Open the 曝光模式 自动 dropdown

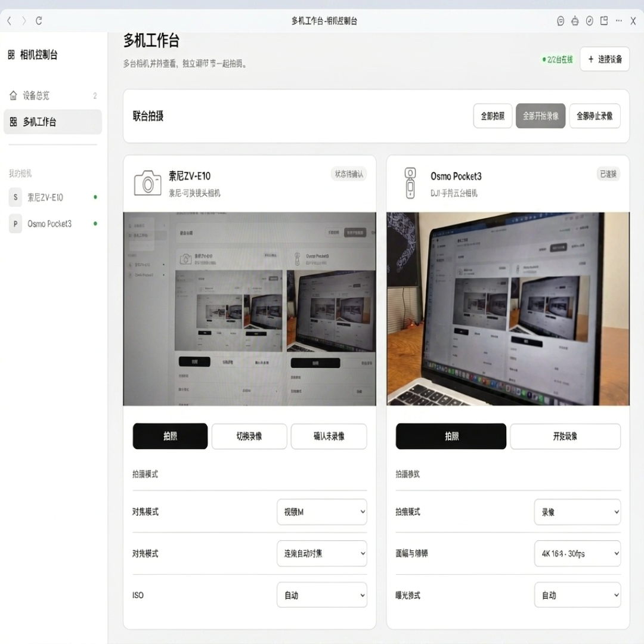pos(577,595)
